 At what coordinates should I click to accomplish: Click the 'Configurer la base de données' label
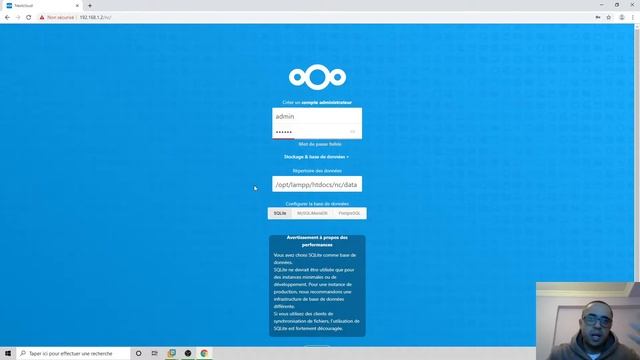(317, 204)
